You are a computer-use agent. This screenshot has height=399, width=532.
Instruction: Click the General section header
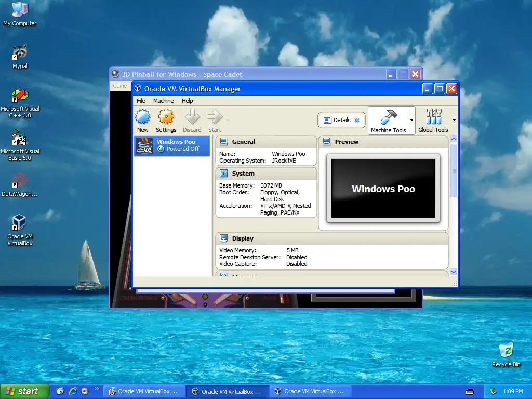click(266, 141)
